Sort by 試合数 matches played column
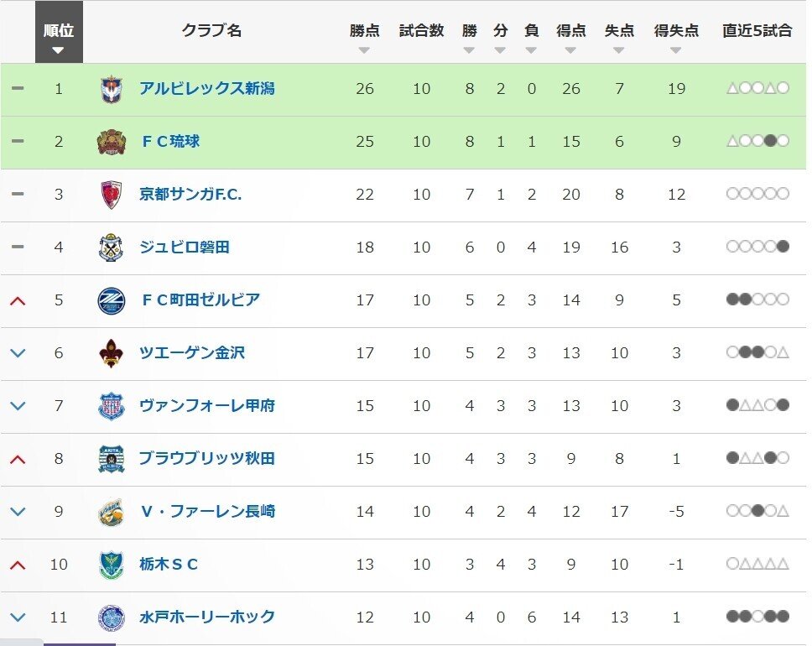 [x=421, y=38]
